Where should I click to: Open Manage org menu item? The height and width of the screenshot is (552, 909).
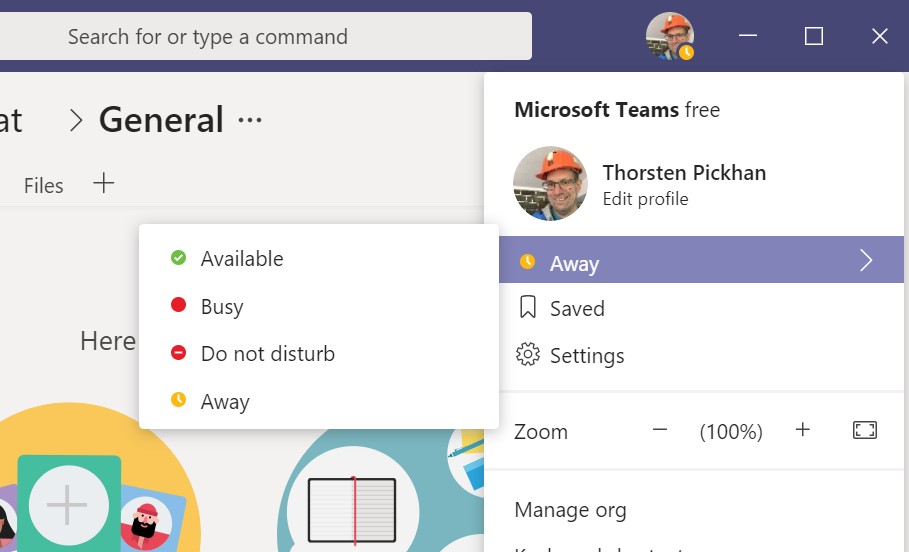[x=570, y=510]
